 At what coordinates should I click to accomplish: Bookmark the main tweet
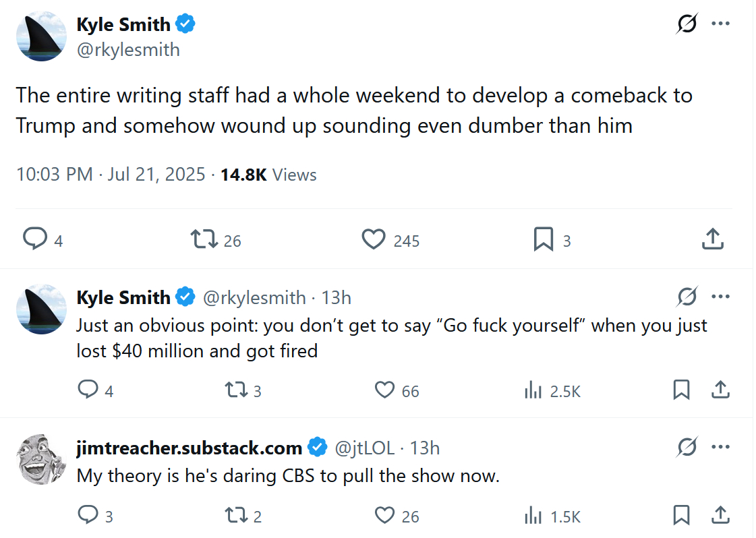click(x=544, y=239)
